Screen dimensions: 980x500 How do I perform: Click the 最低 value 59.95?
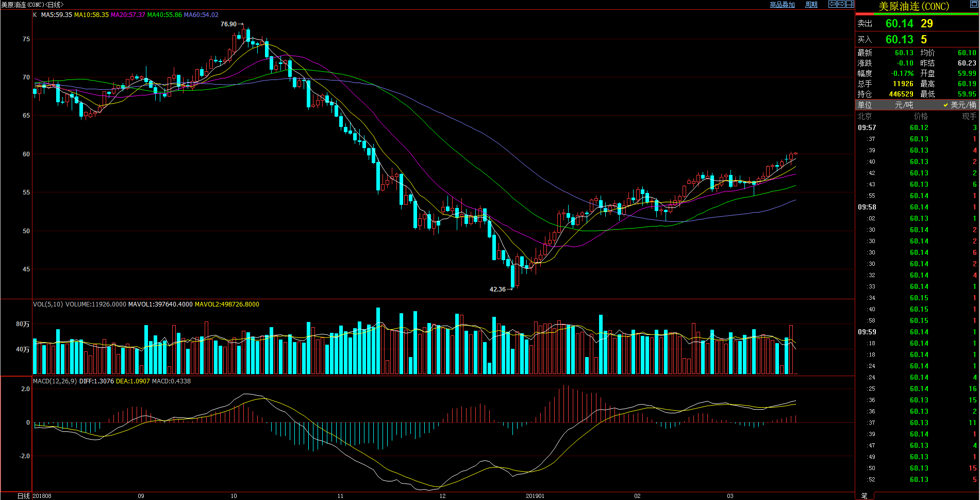point(967,94)
